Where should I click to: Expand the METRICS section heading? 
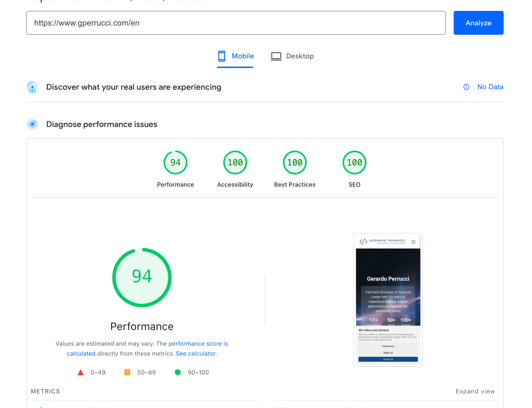[45, 391]
